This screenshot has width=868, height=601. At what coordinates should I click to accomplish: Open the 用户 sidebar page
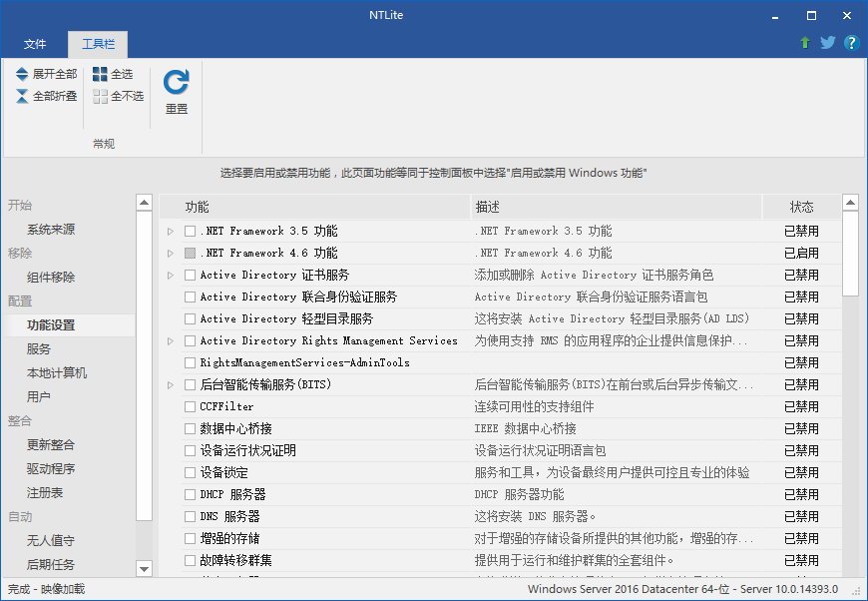tap(38, 396)
